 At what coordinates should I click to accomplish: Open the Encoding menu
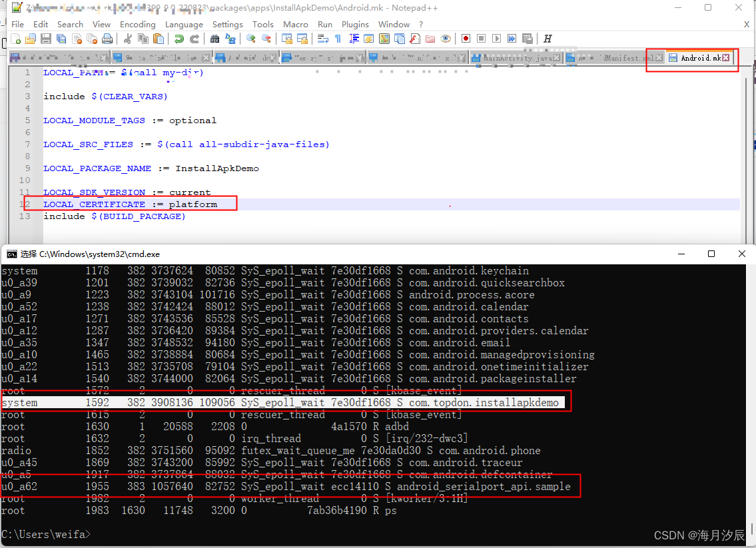[137, 24]
